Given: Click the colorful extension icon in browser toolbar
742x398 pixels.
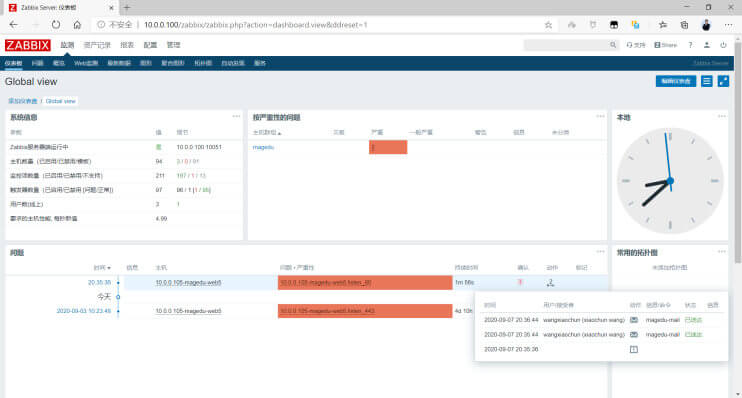Looking at the screenshot, I should 636,25.
